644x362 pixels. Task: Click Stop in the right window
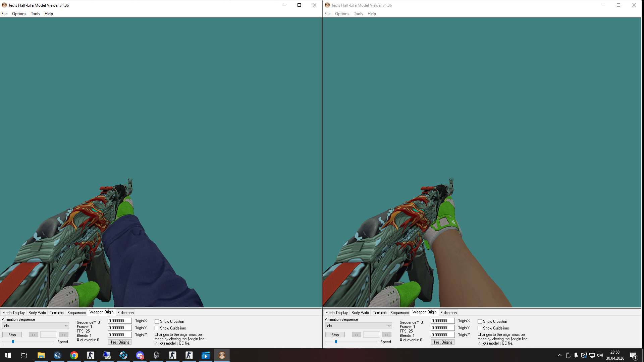[335, 335]
